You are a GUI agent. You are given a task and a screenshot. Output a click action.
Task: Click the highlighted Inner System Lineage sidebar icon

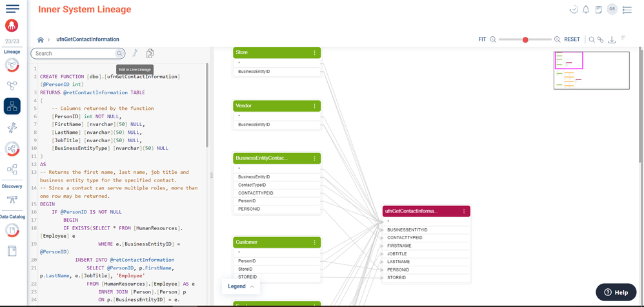[12, 106]
